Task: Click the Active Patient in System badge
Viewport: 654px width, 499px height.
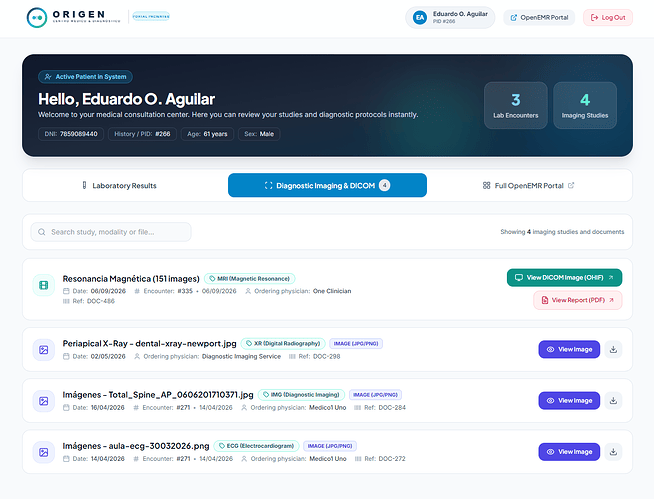Action: pyautogui.click(x=86, y=77)
